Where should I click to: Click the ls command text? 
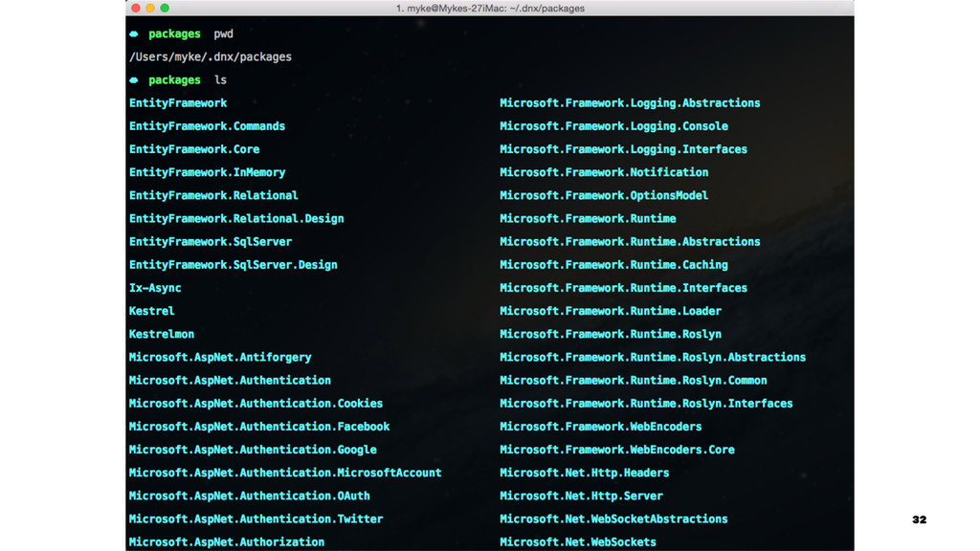point(220,80)
